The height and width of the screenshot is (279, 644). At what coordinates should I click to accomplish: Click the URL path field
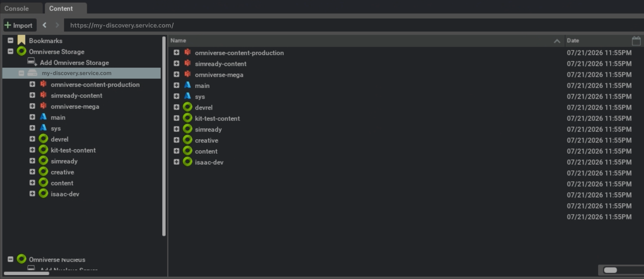tap(354, 25)
